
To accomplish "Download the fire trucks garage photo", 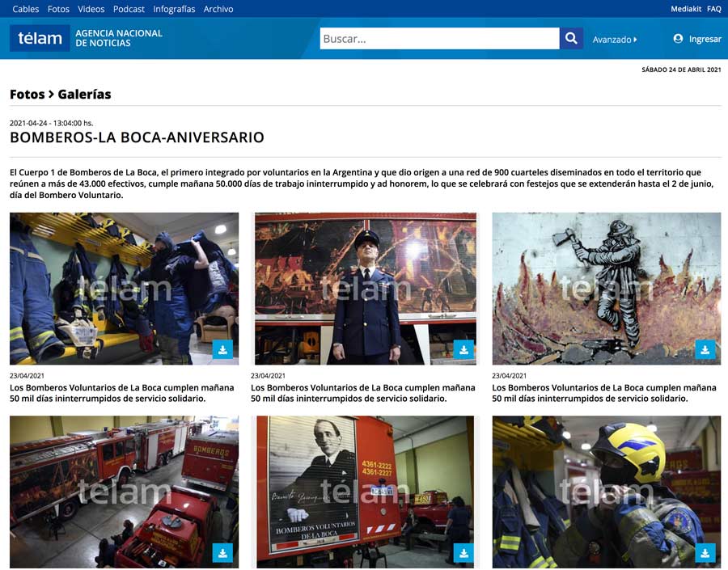I will click(223, 553).
